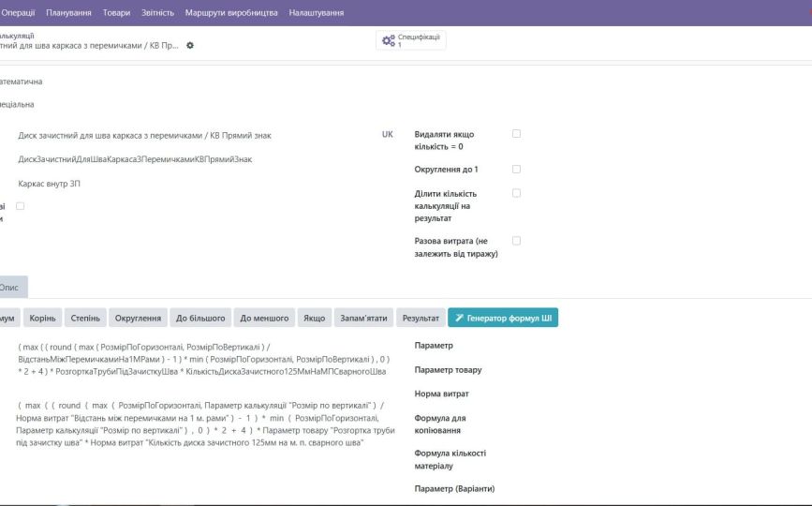
Task: Click the Округлення formula button
Action: click(138, 318)
